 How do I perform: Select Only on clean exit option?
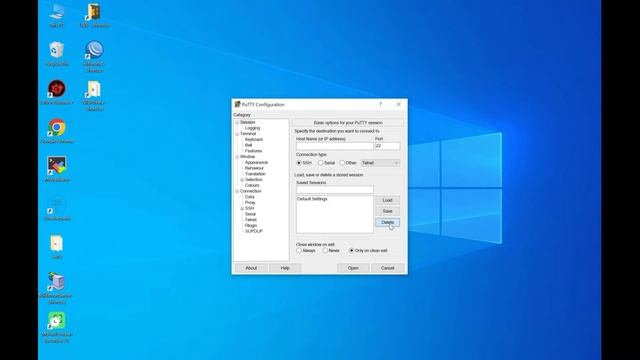(x=351, y=251)
